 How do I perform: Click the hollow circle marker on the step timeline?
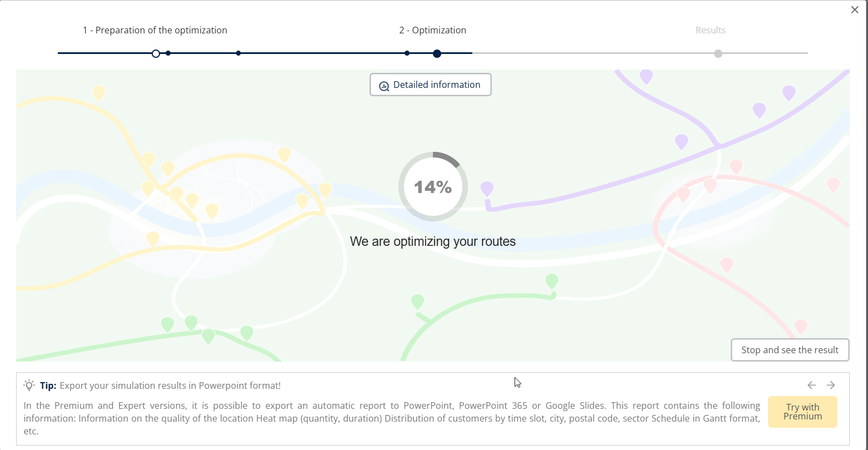(x=156, y=53)
